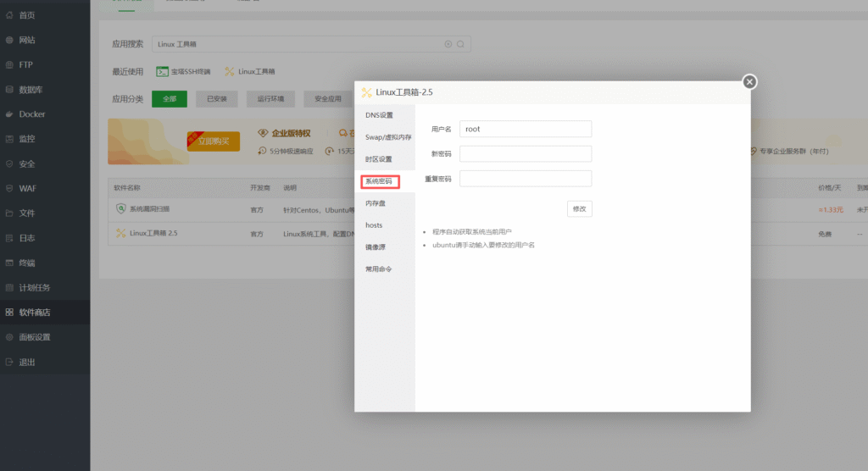868x471 pixels.
Task: Open 宝塔SSH终端 from recently used
Action: point(184,72)
